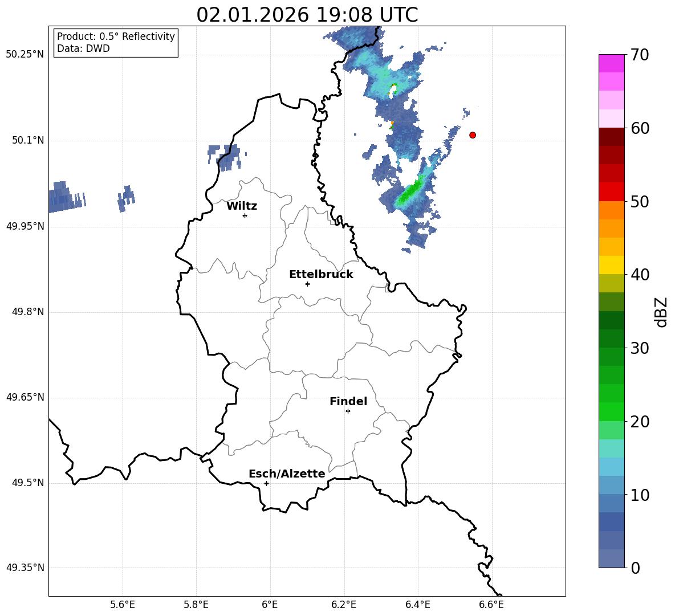Click the Findel station cross marker
The width and height of the screenshot is (675, 616).
click(x=348, y=411)
